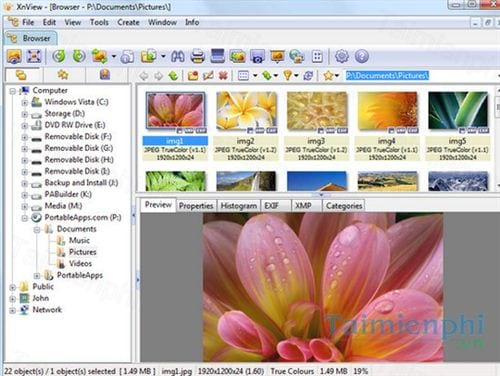Click the Contact sheet grid icon
This screenshot has width=500, height=376.
(317, 56)
